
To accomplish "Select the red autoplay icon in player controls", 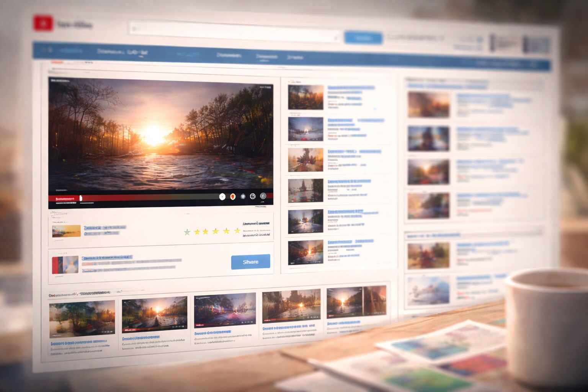I will pos(232,196).
